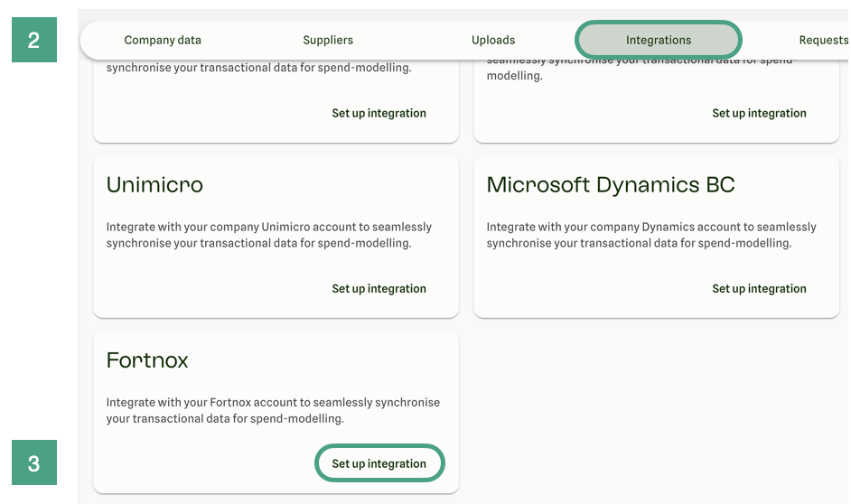Image resolution: width=851 pixels, height=504 pixels.
Task: Click the Dynamics account description text
Action: [650, 235]
